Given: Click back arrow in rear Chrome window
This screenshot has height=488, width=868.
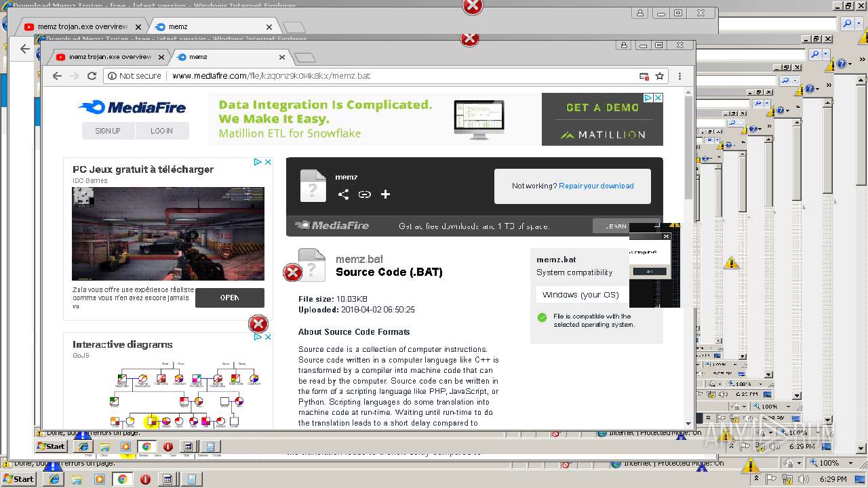Looking at the screenshot, I should (x=25, y=49).
